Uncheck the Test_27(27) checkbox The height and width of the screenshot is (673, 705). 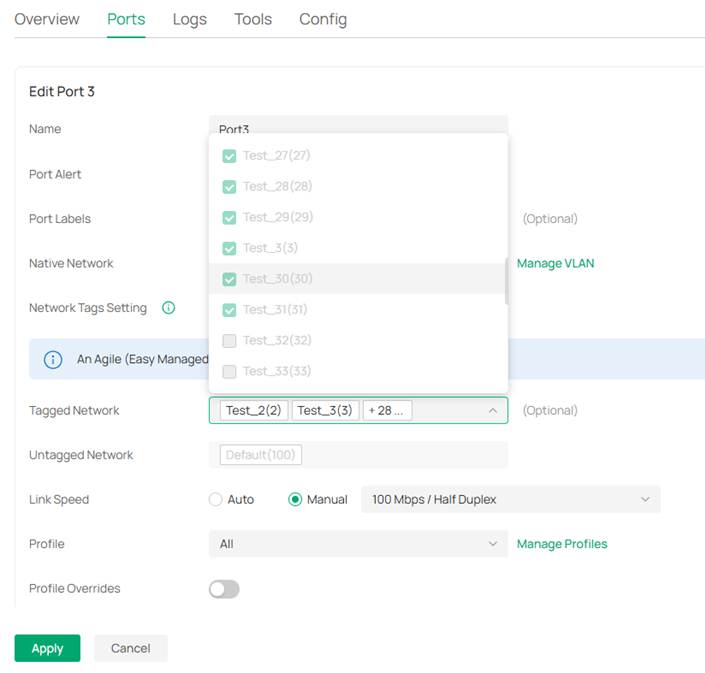pyautogui.click(x=229, y=156)
